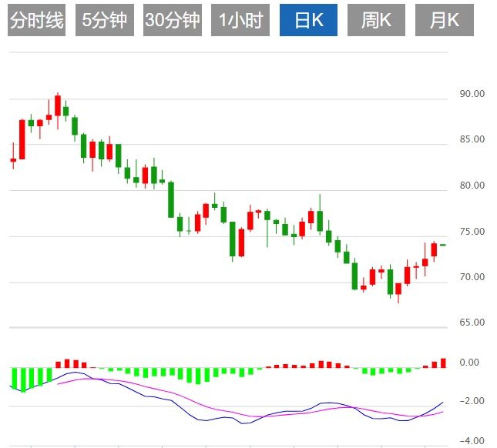Click the 75.00 price axis label
This screenshot has width=497, height=448.
click(472, 232)
